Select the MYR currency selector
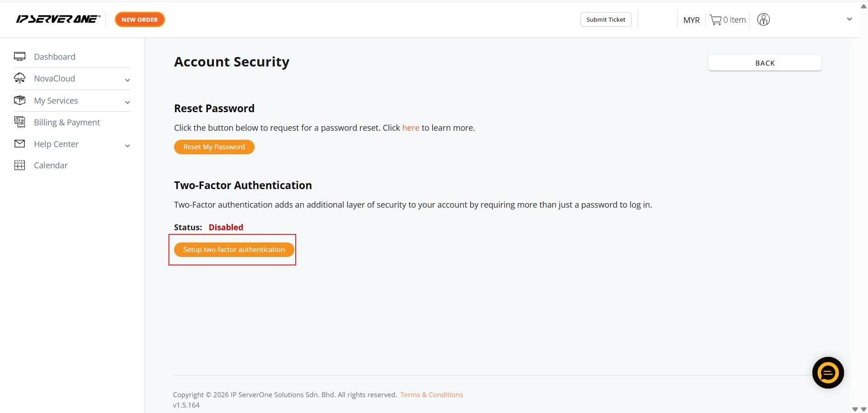 (691, 20)
